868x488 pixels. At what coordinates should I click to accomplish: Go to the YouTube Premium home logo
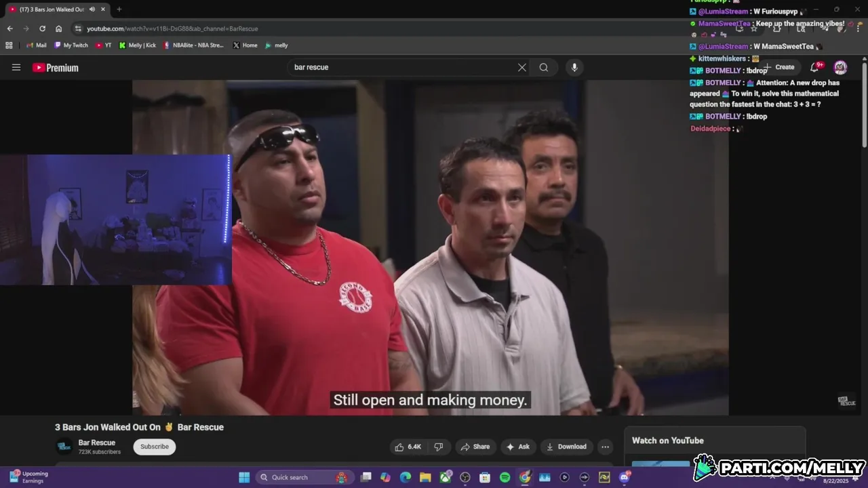coord(56,68)
